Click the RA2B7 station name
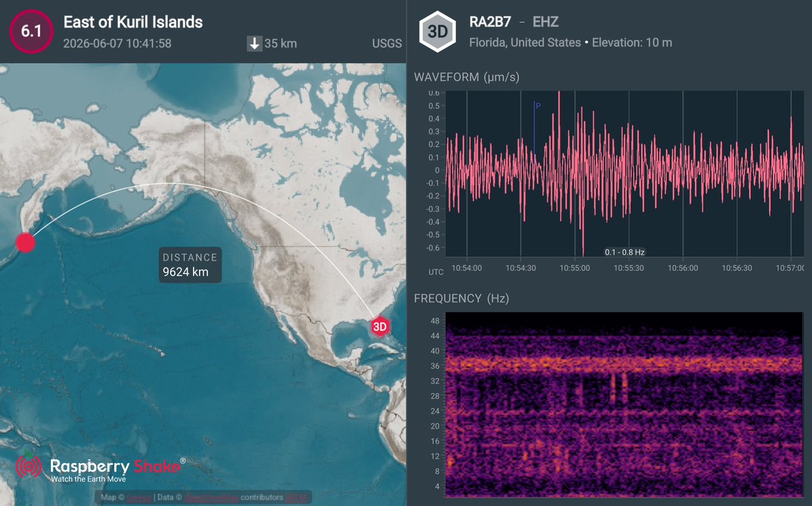This screenshot has width=812, height=506. pyautogui.click(x=490, y=22)
